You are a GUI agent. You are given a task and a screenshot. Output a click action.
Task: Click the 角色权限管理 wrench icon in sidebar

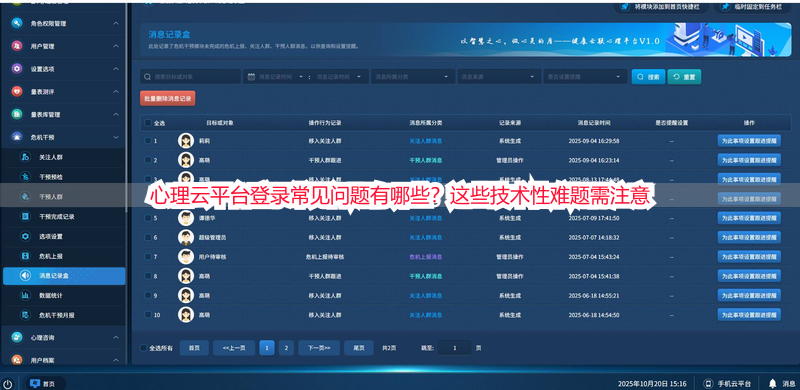[x=17, y=23]
